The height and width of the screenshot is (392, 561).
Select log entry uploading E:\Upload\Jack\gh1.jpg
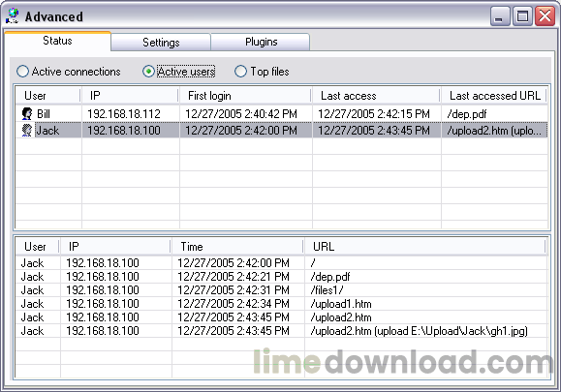[x=281, y=331]
